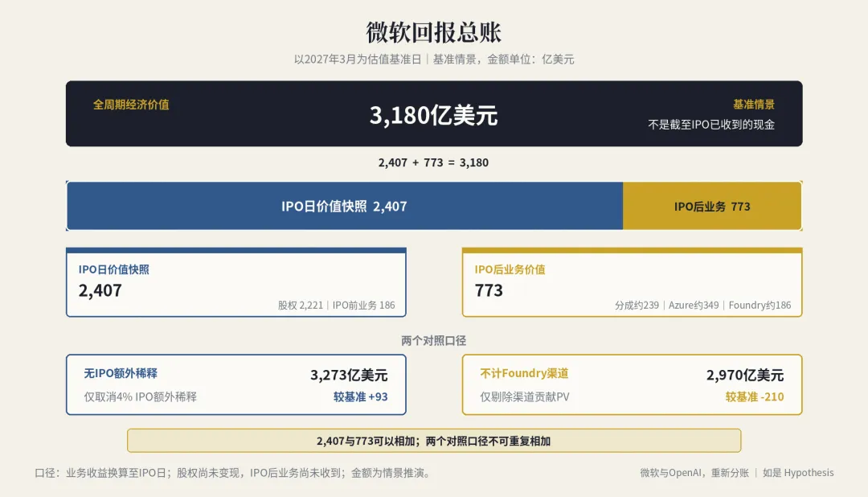This screenshot has height=497, width=868.
Task: Click the equation 2,407 + 773 = 3,180
Action: tap(433, 162)
